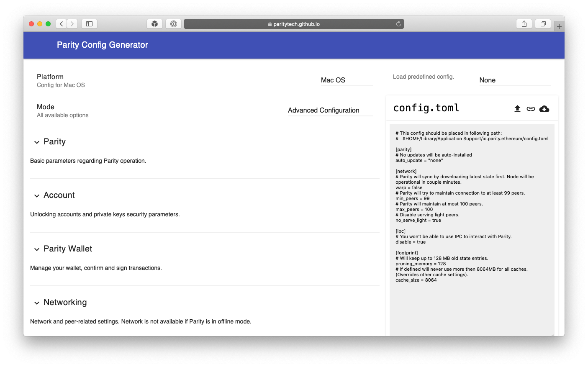This screenshot has height=367, width=588.
Task: Collapse the Parity Wallet section chevron
Action: pyautogui.click(x=37, y=249)
